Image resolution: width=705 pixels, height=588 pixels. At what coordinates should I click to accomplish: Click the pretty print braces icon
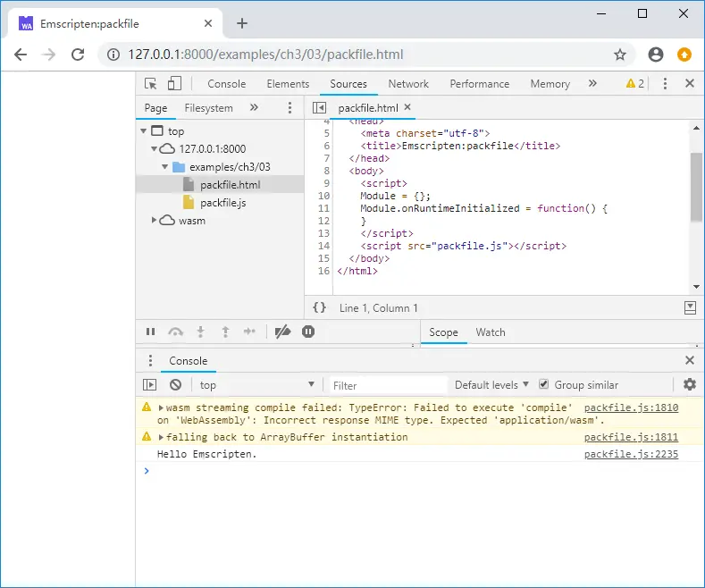click(x=319, y=307)
